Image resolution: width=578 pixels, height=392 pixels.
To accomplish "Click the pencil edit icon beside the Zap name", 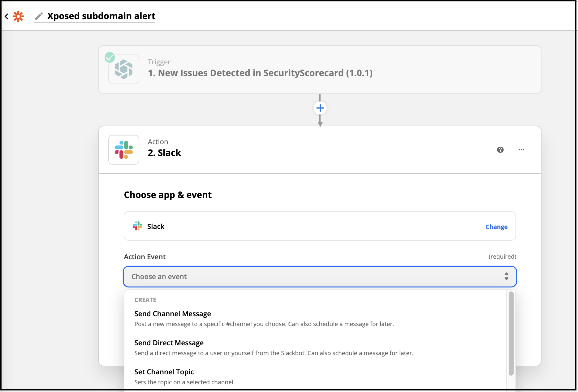I will tap(39, 16).
